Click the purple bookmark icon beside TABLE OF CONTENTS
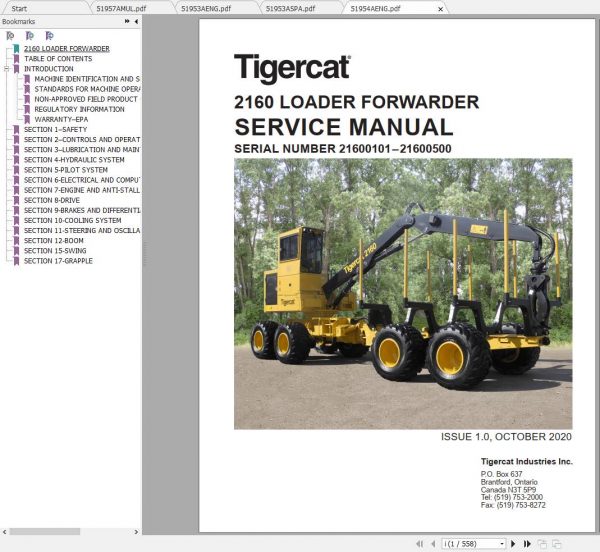This screenshot has height=552, width=600. point(16,59)
